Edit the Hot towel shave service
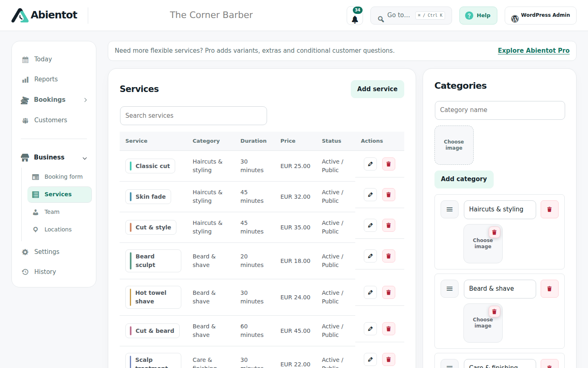This screenshot has height=368, width=588. [x=370, y=292]
